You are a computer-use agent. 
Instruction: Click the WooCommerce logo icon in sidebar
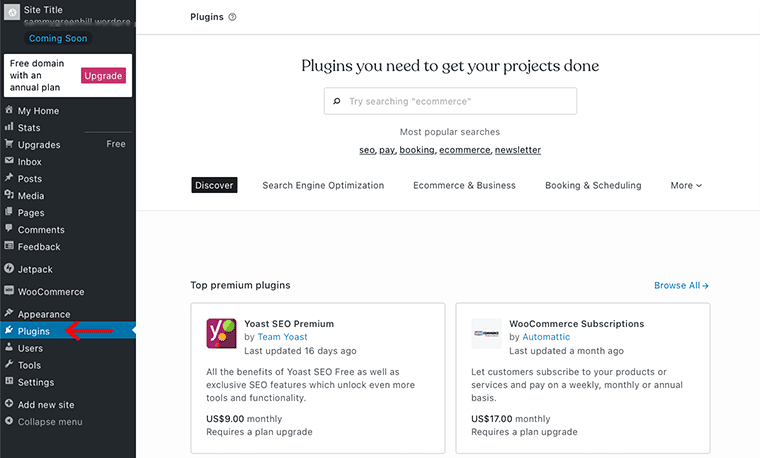point(9,291)
